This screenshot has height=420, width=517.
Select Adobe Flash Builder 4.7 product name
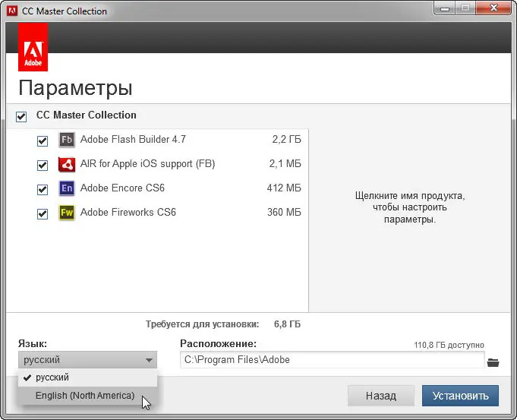tap(133, 139)
